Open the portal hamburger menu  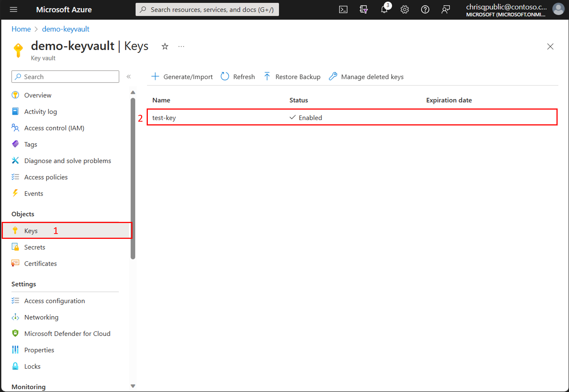13,10
